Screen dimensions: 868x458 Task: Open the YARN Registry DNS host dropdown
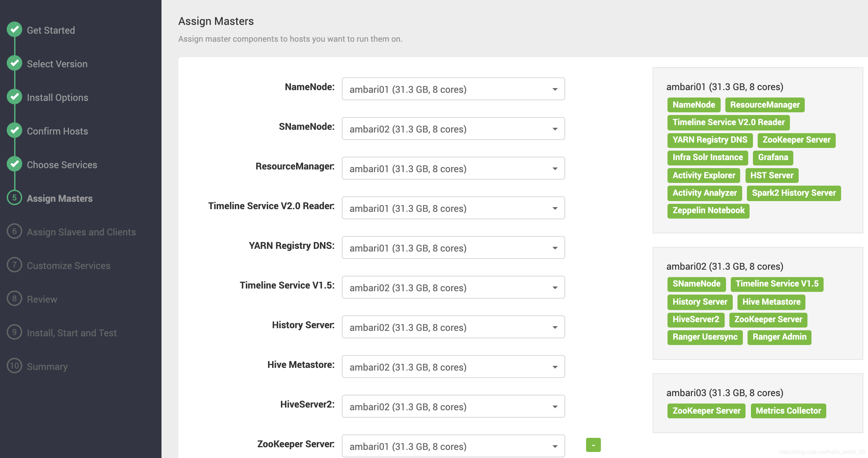(x=453, y=248)
